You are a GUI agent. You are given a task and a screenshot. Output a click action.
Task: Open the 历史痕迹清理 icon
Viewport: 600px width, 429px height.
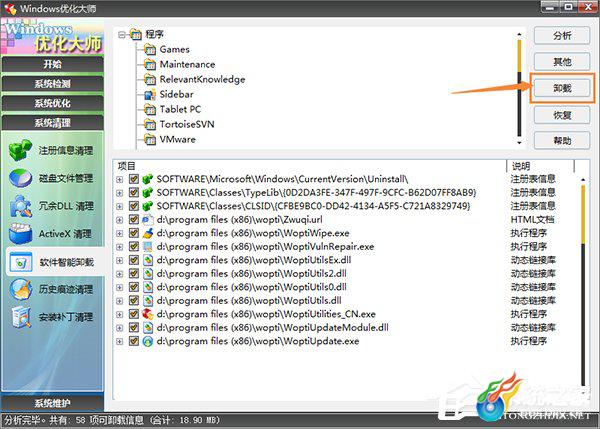(x=20, y=289)
